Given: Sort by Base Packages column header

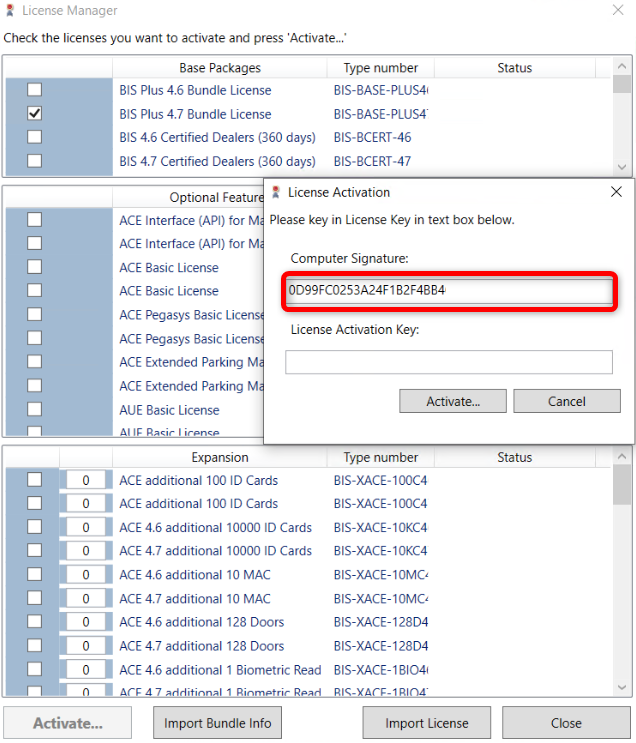Looking at the screenshot, I should pos(220,68).
